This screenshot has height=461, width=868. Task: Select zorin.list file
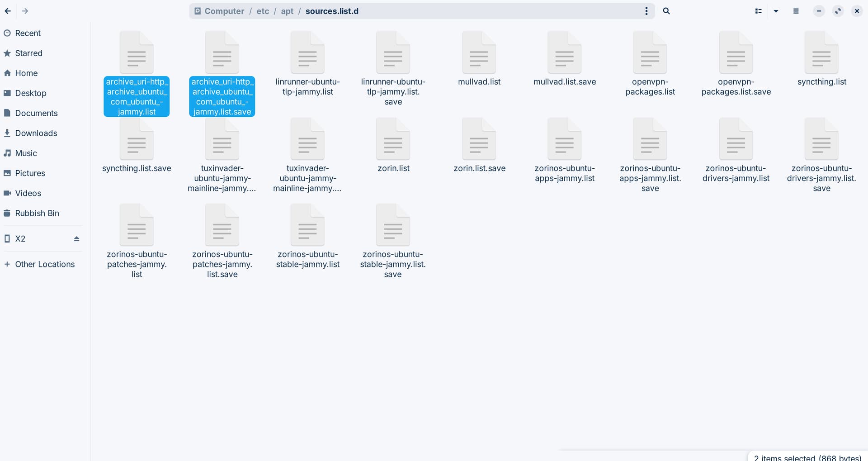coord(393,146)
